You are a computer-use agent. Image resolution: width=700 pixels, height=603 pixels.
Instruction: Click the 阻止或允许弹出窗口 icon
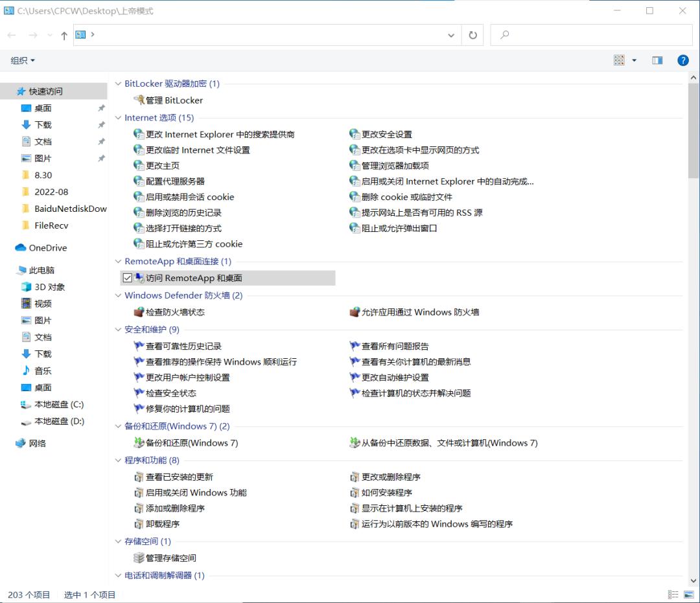pyautogui.click(x=355, y=228)
